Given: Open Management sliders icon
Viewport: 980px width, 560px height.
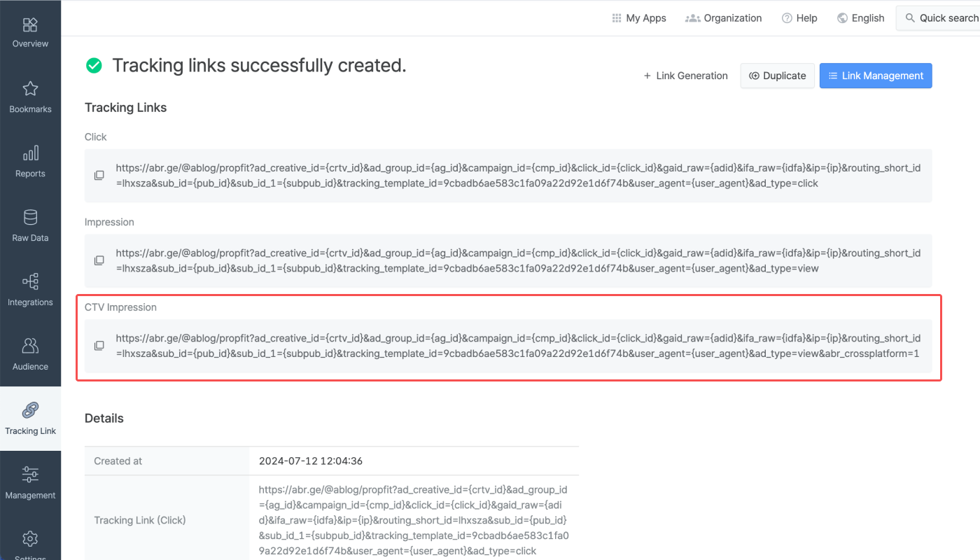Looking at the screenshot, I should [30, 475].
